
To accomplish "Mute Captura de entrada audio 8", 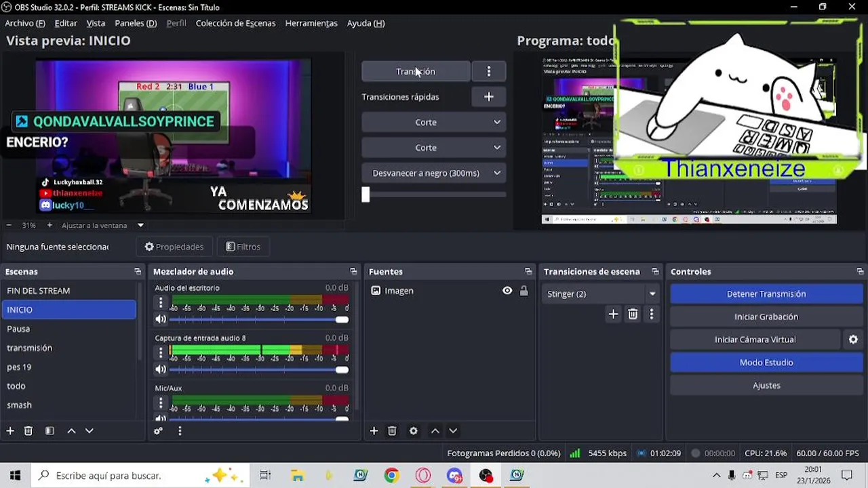I will coord(161,369).
